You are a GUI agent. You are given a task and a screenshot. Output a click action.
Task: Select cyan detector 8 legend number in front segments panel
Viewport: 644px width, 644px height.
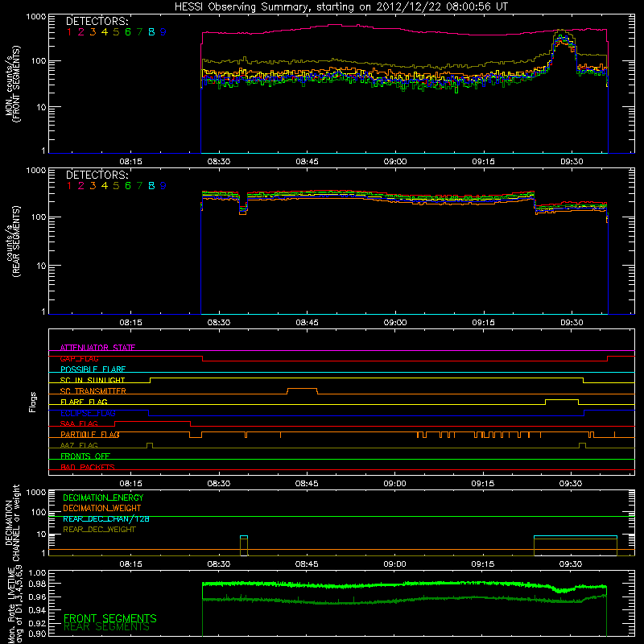tap(151, 32)
